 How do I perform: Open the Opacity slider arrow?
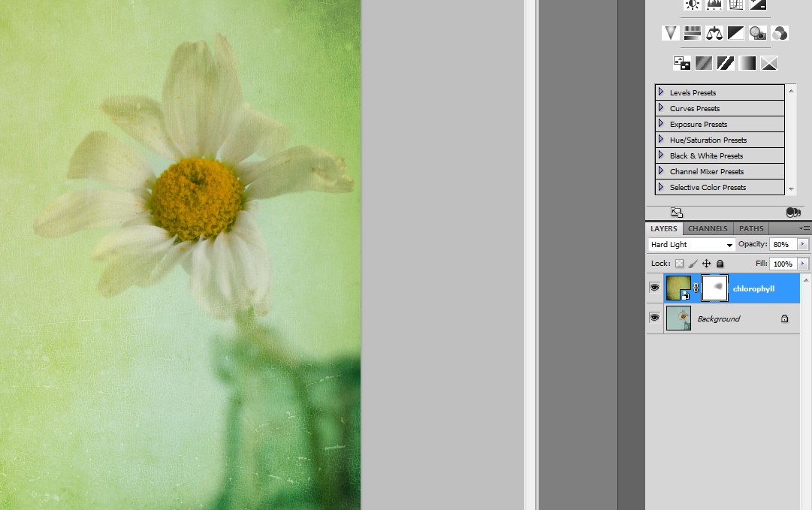[x=802, y=244]
